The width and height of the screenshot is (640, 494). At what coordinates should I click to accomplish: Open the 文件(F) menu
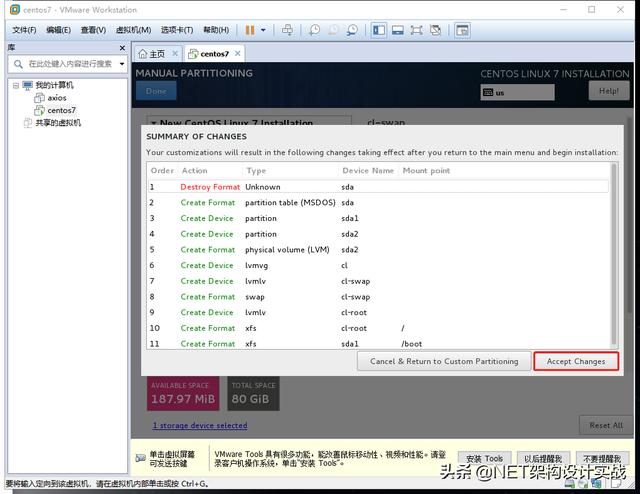pyautogui.click(x=24, y=30)
